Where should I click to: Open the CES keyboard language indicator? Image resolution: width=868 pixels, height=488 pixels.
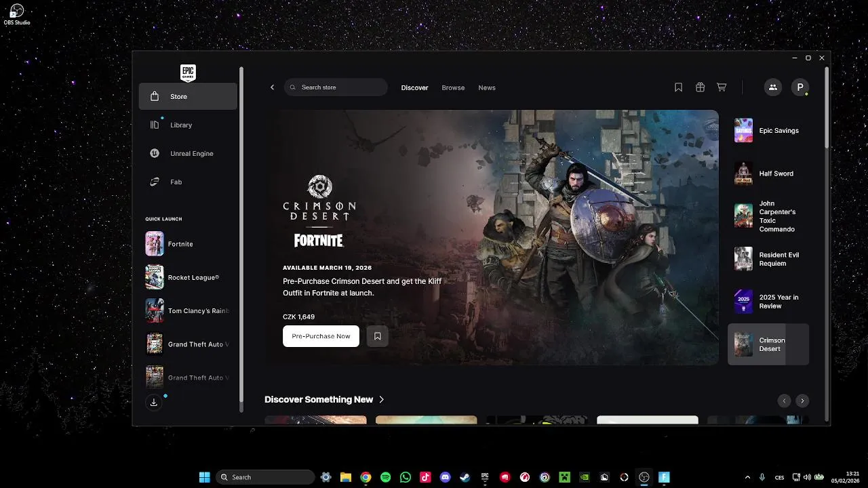point(780,477)
